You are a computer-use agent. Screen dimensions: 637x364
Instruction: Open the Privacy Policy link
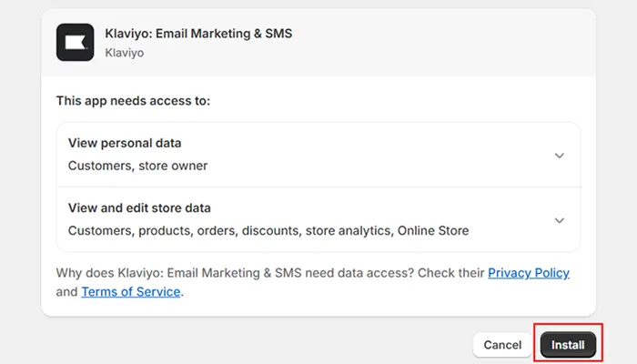529,273
